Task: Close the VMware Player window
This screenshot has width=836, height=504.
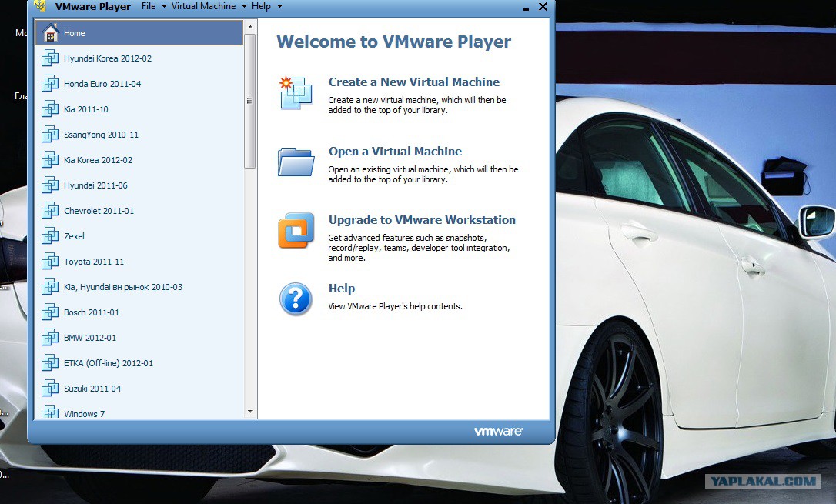Action: click(543, 6)
